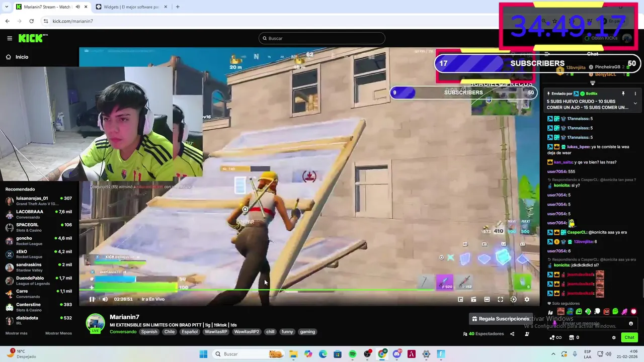
Task: Open the emoji picker in chat
Action: [x=631, y=324]
